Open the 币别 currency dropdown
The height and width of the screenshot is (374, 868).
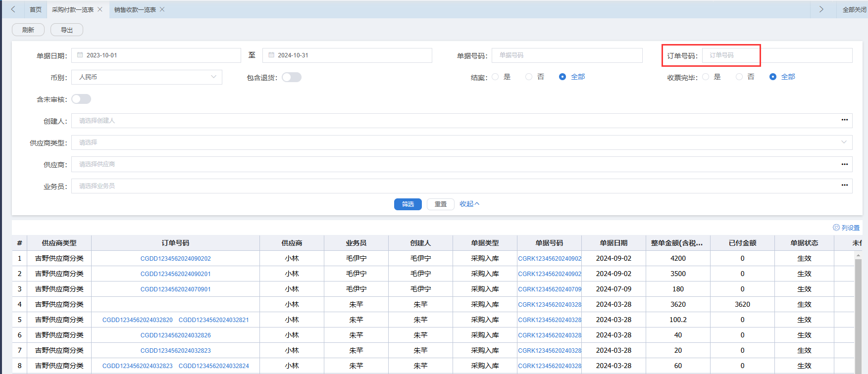[x=147, y=77]
